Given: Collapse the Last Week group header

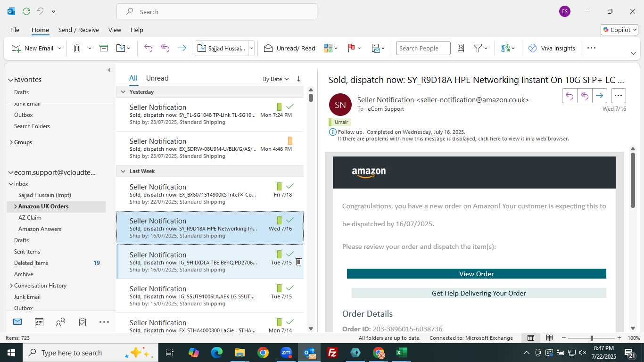Looking at the screenshot, I should pyautogui.click(x=123, y=171).
